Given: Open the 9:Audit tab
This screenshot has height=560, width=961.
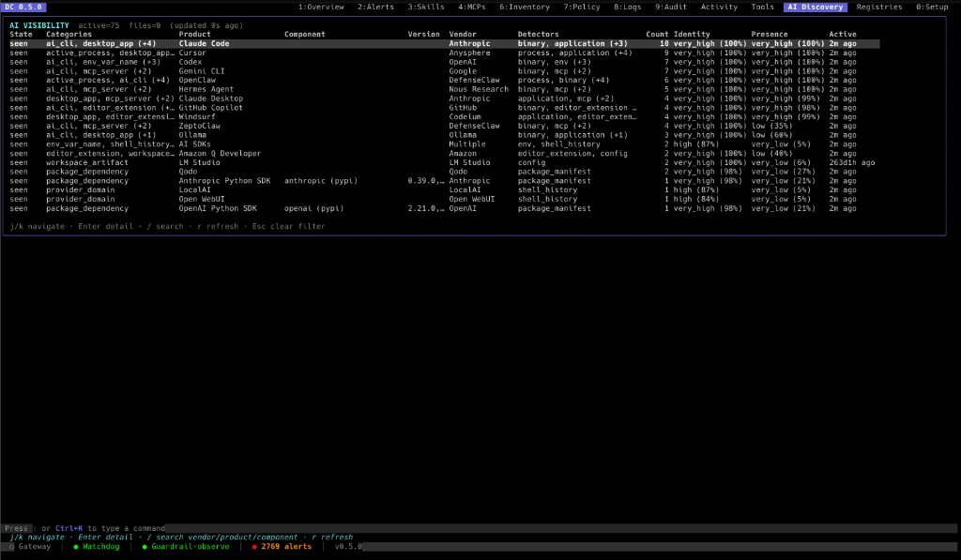Looking at the screenshot, I should [670, 7].
